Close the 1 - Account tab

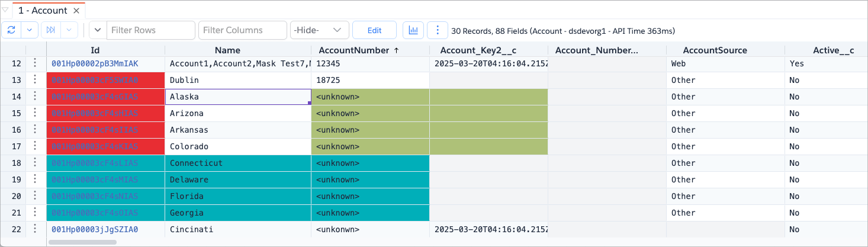[76, 11]
